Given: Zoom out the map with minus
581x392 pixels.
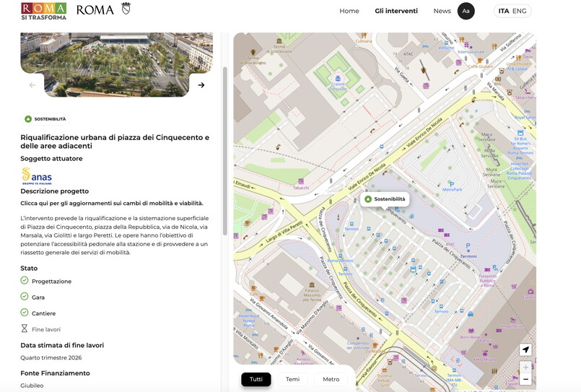Looking at the screenshot, I should pyautogui.click(x=525, y=380).
